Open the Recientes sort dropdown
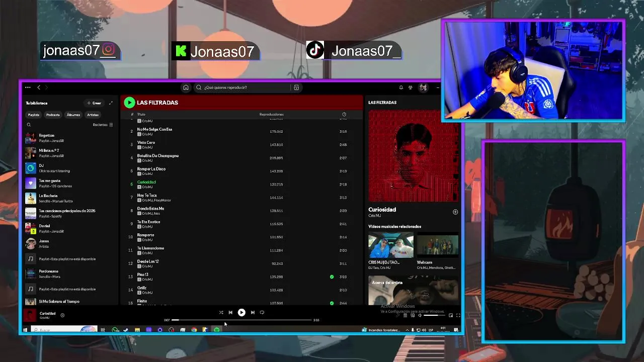The height and width of the screenshot is (362, 644). tap(103, 125)
